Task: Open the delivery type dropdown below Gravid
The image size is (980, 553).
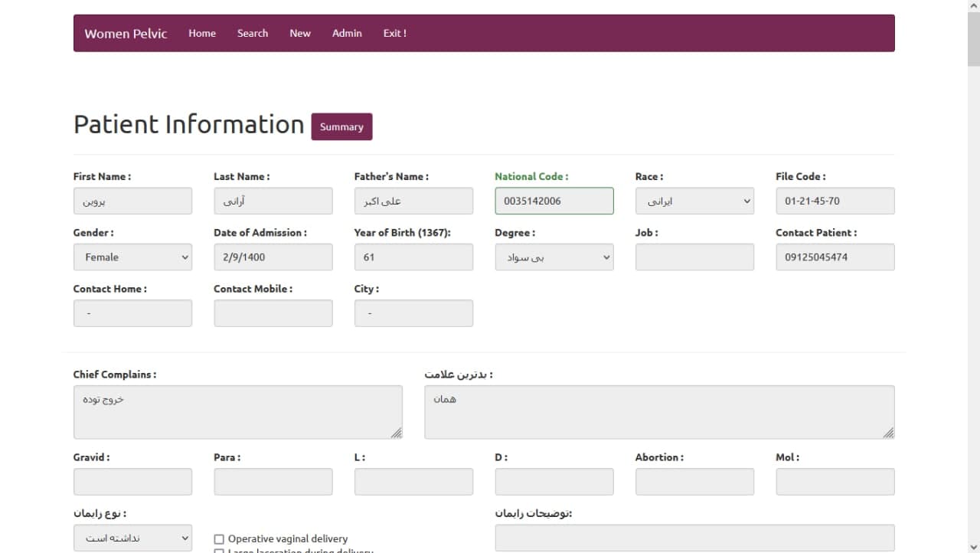Action: (132, 538)
